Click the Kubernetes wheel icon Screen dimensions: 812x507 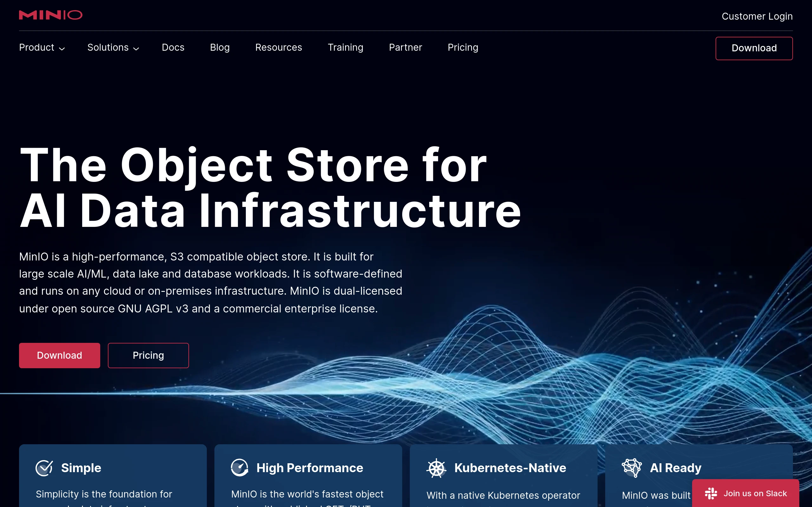[x=436, y=468]
